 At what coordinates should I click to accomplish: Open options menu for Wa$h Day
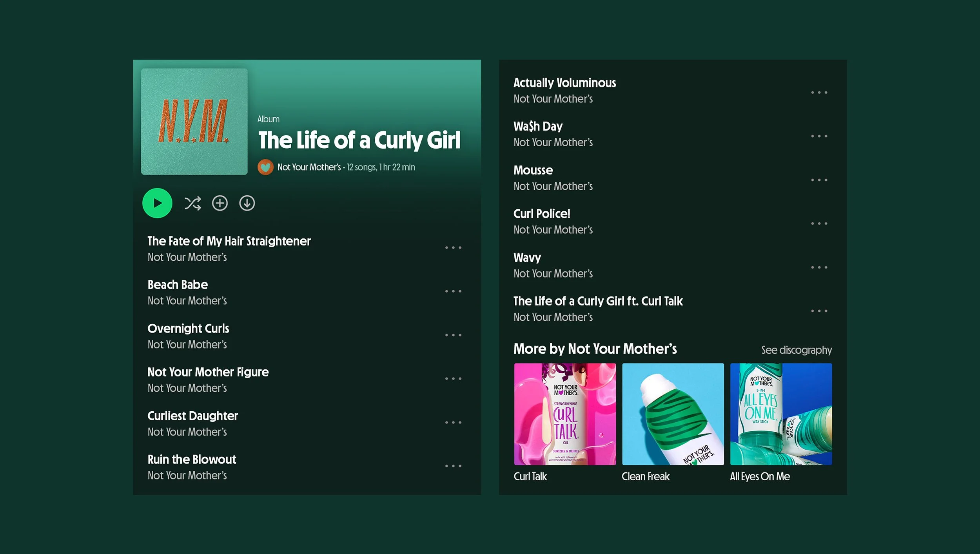[819, 135]
